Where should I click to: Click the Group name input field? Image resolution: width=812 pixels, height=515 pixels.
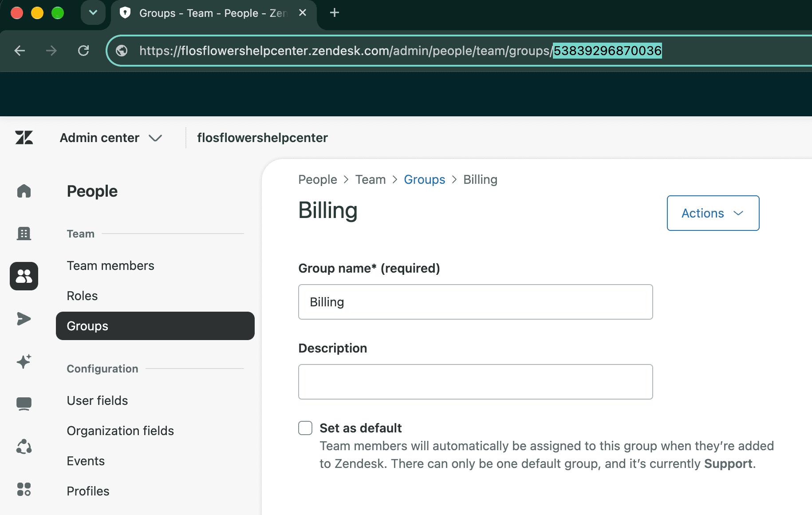click(x=476, y=302)
